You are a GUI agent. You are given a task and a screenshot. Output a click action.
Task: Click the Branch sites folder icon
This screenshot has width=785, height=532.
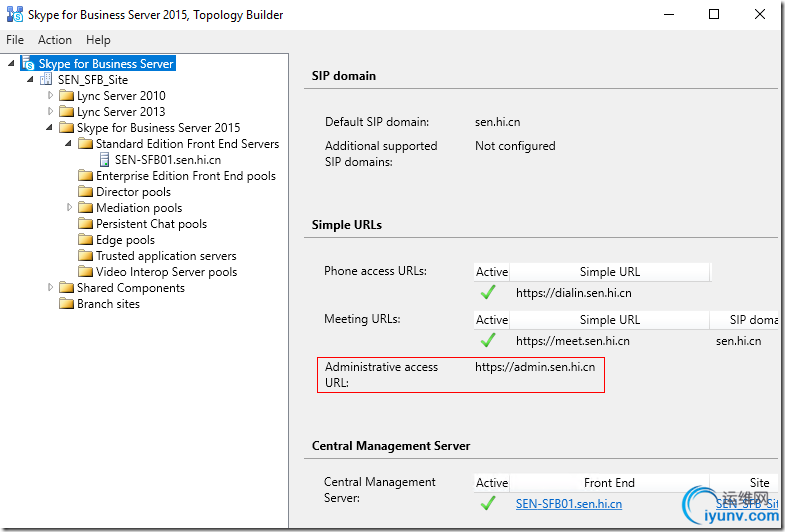66,304
